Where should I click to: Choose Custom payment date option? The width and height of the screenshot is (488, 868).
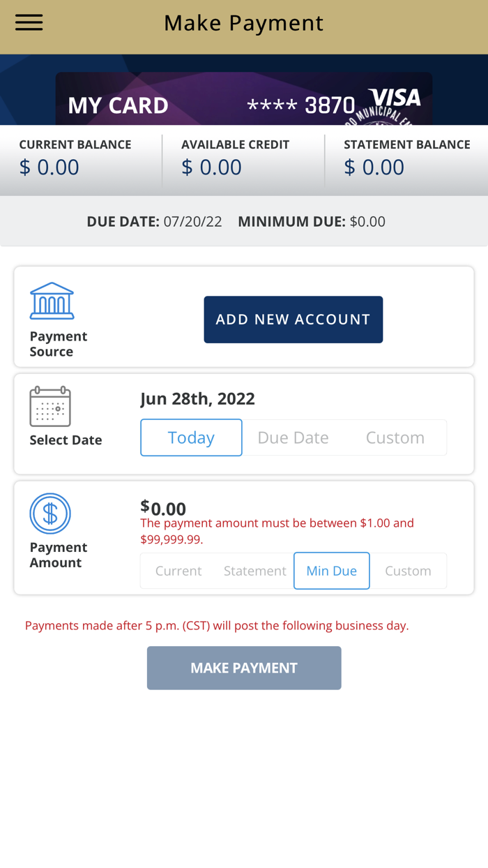(395, 437)
